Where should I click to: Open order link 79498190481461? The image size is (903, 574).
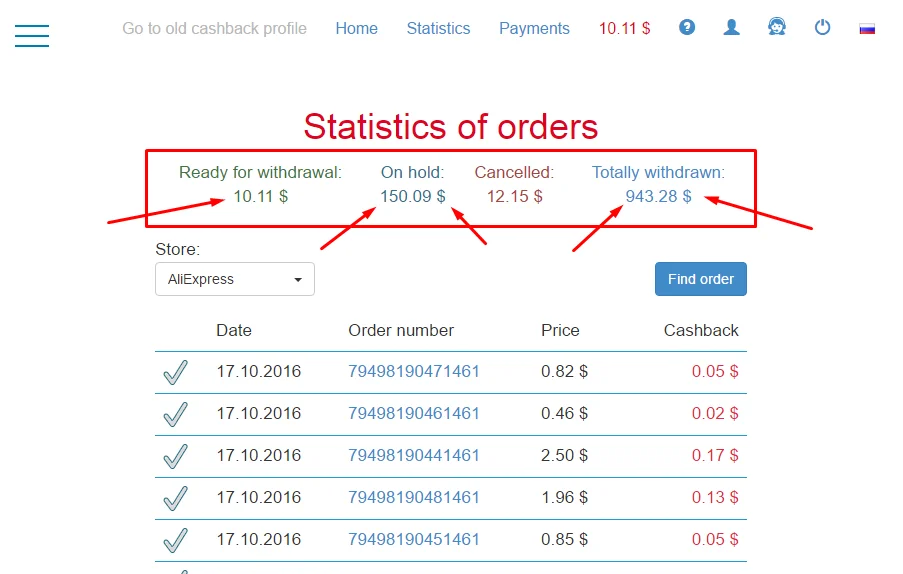(x=413, y=497)
